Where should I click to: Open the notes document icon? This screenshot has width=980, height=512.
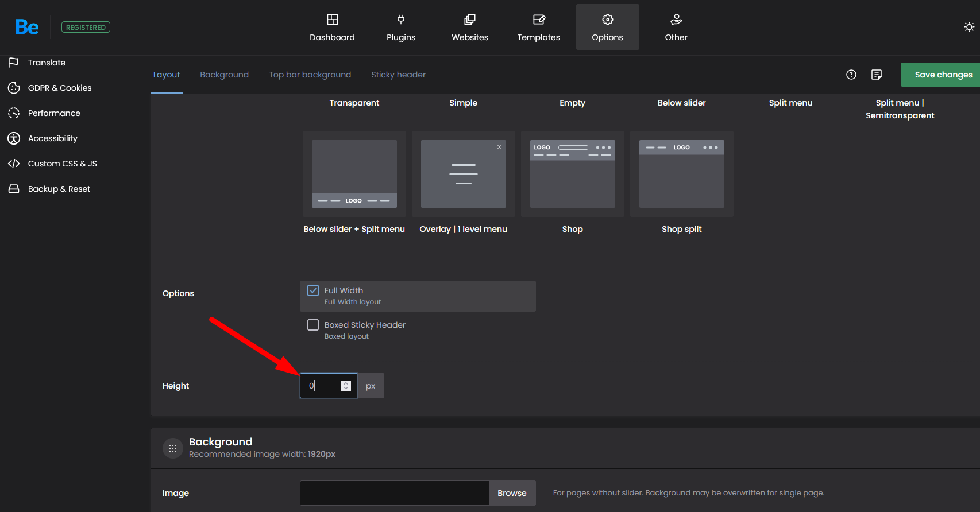point(877,75)
